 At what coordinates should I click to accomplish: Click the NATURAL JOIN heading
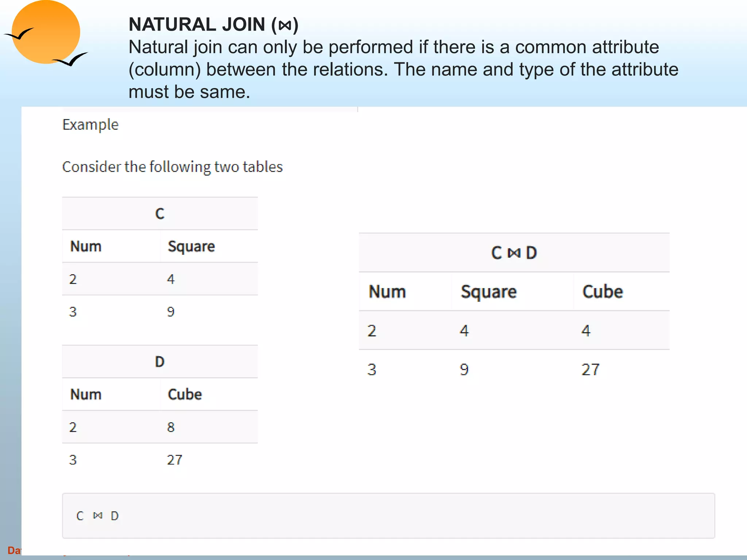coord(213,25)
